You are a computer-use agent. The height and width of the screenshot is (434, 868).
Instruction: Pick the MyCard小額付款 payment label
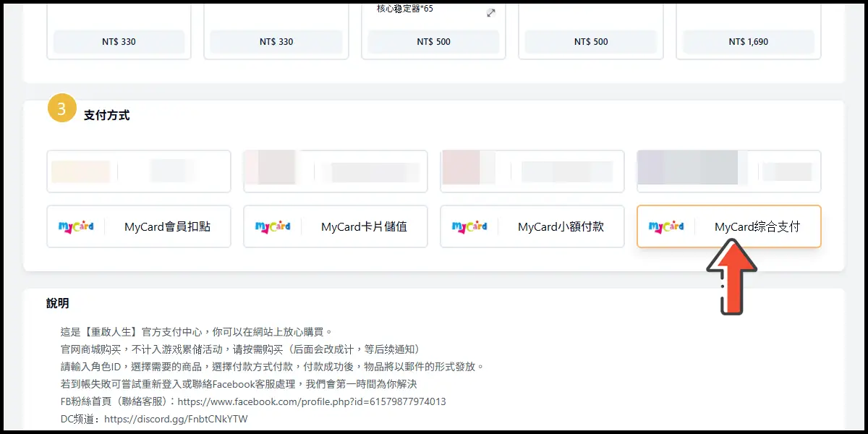click(x=561, y=227)
